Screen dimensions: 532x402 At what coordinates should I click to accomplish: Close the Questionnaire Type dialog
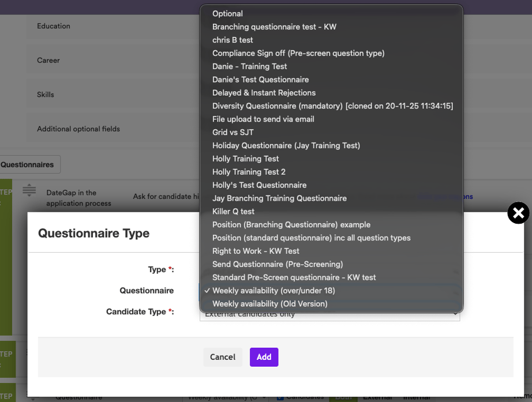click(x=518, y=213)
